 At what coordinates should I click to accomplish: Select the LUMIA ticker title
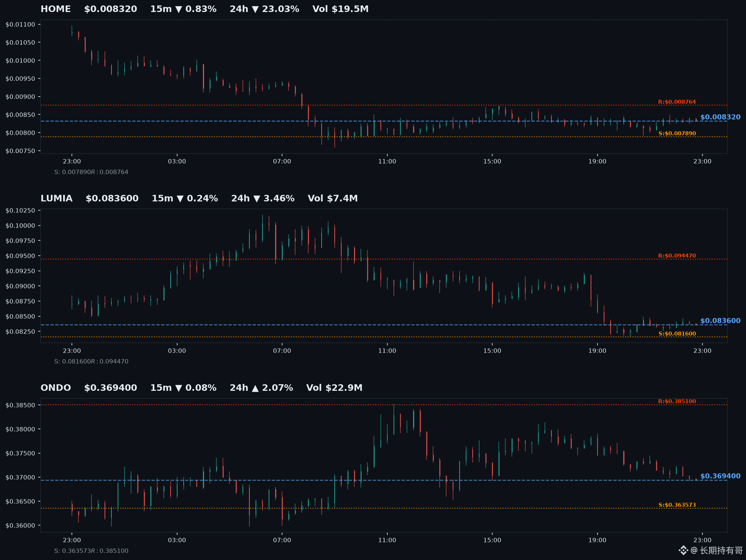tap(57, 199)
